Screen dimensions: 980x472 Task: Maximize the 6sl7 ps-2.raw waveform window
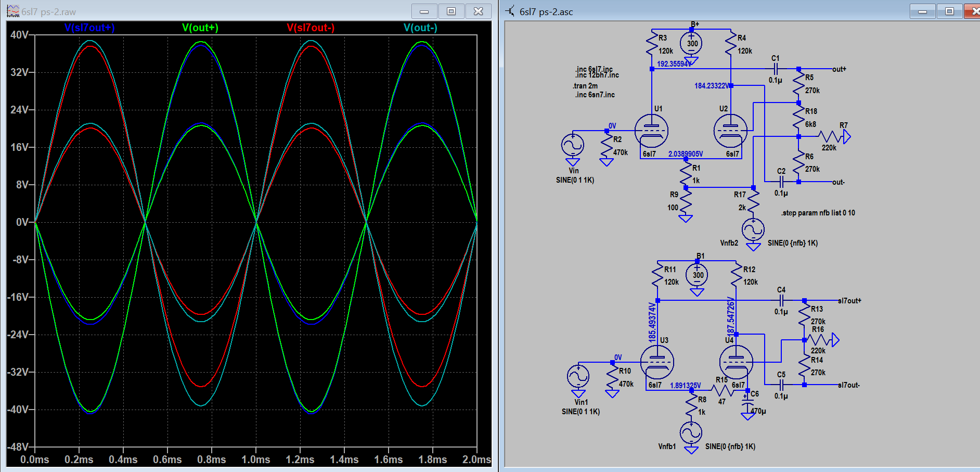pyautogui.click(x=452, y=11)
